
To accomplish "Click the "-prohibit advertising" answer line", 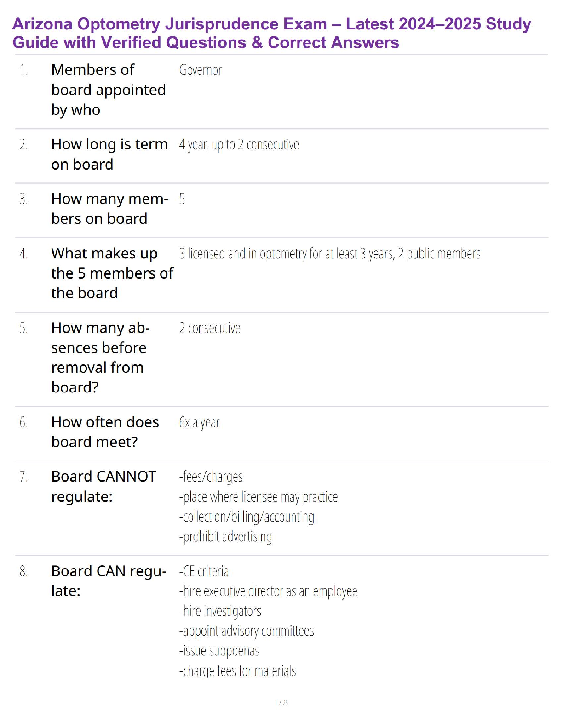I will coord(225,536).
